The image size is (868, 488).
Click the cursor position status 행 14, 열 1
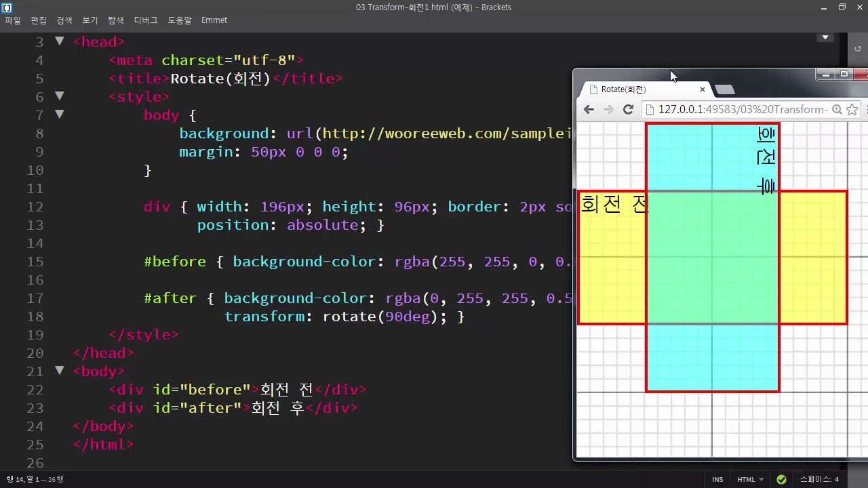(35, 480)
